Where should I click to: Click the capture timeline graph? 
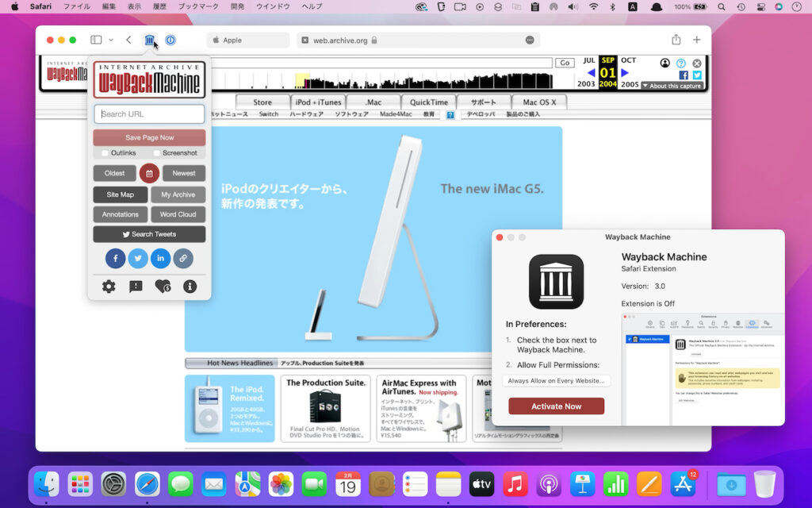click(381, 79)
